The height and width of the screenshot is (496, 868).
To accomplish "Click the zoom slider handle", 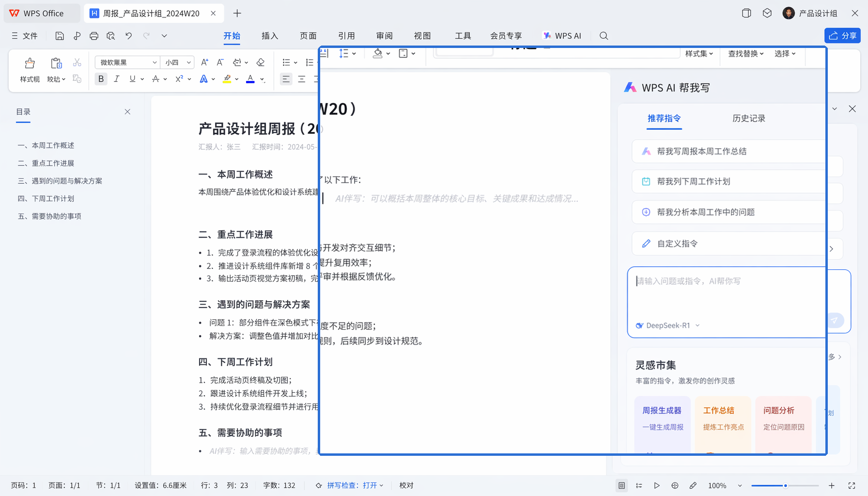I will click(785, 485).
